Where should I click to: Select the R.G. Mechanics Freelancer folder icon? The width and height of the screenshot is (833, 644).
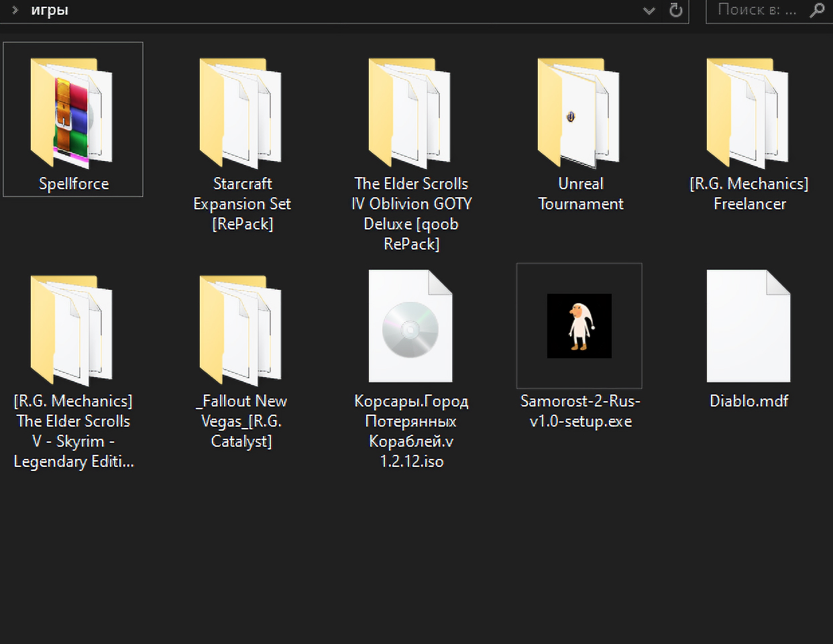point(748,113)
